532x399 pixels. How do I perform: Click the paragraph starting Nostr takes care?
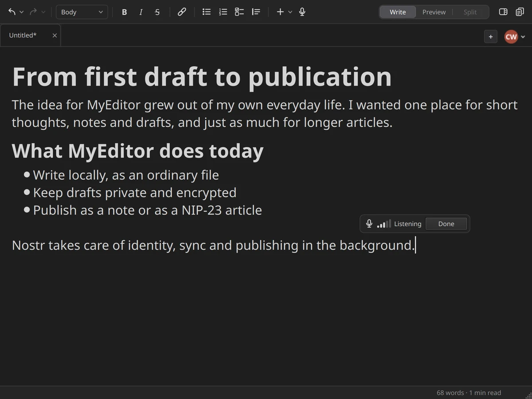pyautogui.click(x=214, y=245)
